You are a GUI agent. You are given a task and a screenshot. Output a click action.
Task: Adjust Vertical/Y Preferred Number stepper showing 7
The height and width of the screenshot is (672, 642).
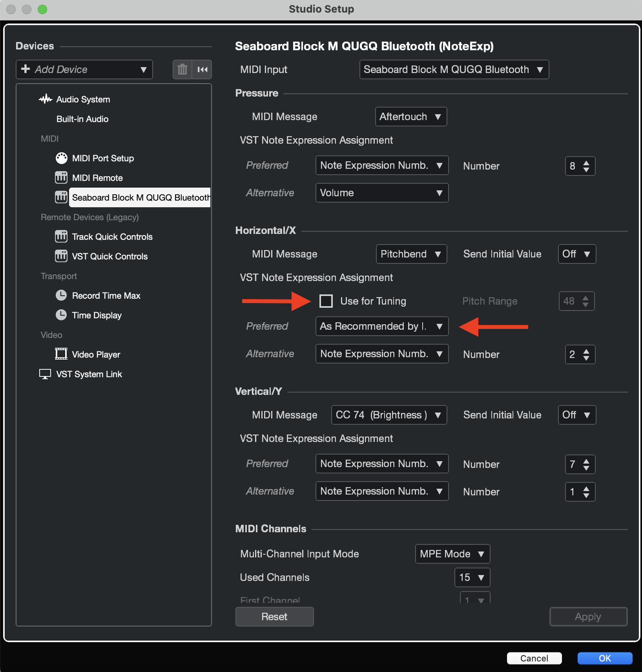coord(580,464)
